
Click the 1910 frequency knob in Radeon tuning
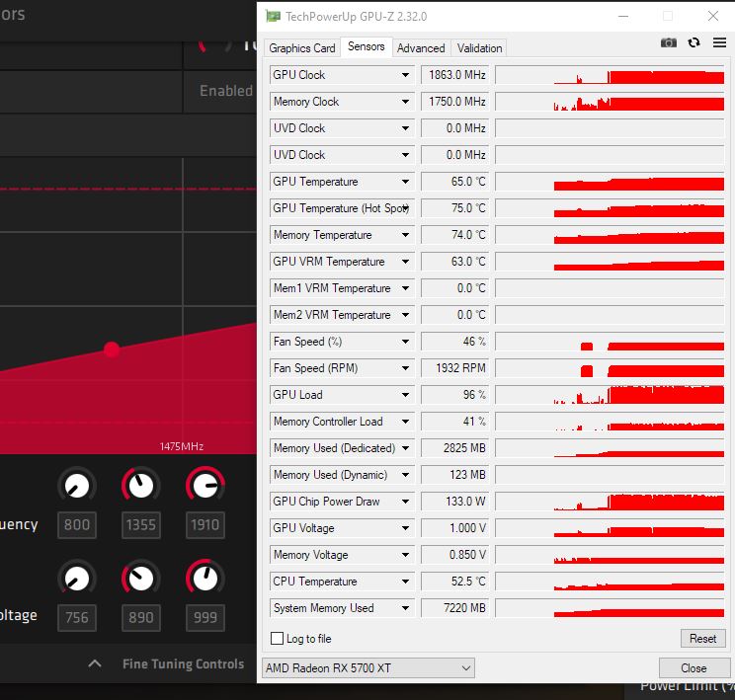[x=205, y=486]
